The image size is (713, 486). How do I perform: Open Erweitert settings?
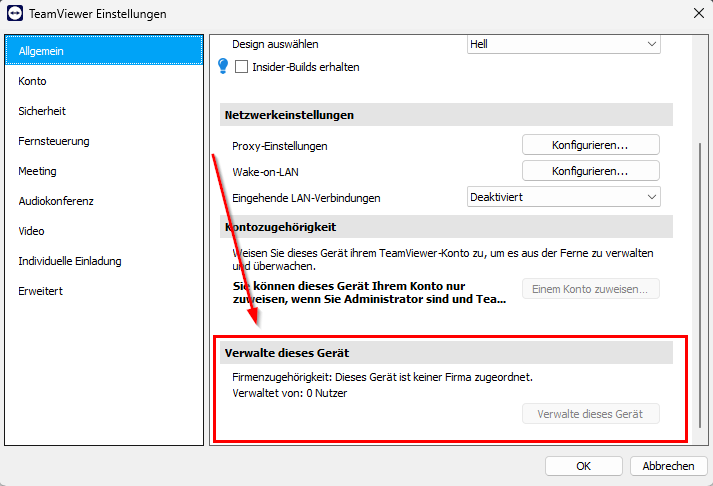click(x=104, y=291)
